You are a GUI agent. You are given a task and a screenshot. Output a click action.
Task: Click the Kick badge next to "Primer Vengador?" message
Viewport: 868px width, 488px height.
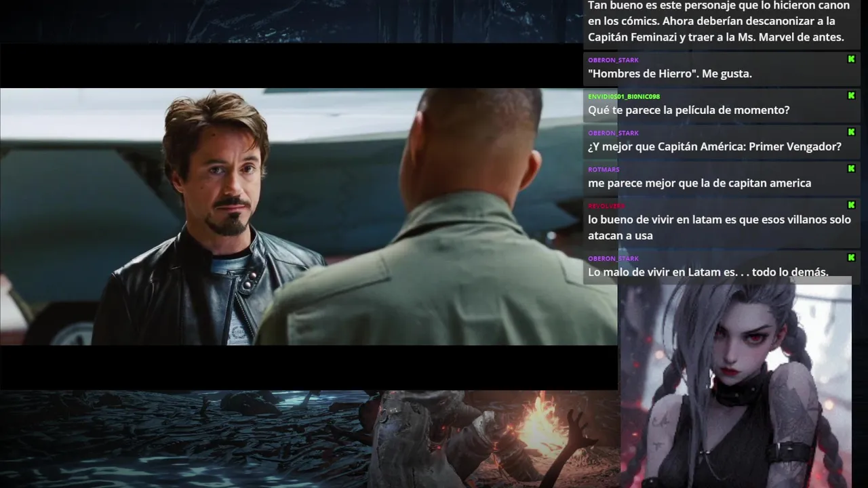[851, 132]
